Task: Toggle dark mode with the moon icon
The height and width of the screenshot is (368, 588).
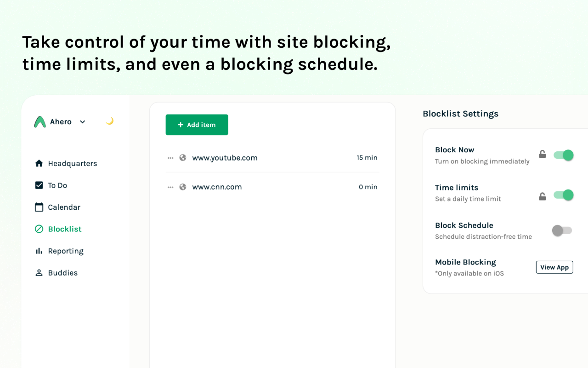Action: (109, 121)
